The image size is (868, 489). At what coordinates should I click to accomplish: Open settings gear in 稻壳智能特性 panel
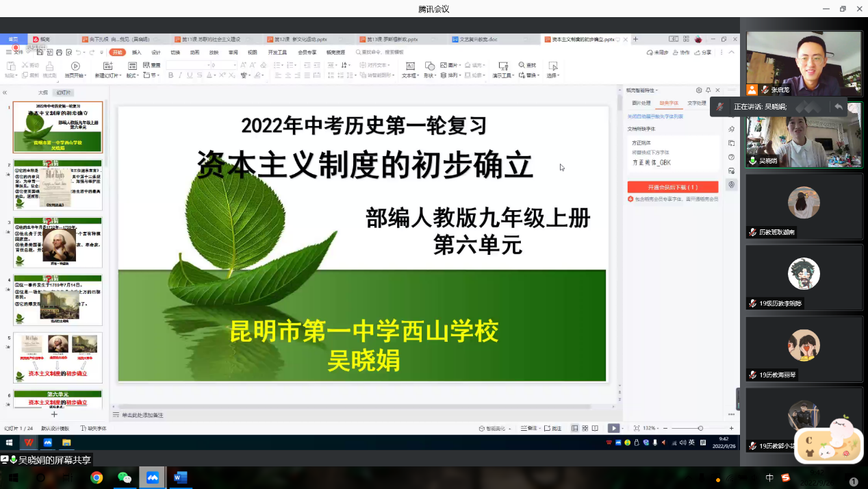coord(698,90)
